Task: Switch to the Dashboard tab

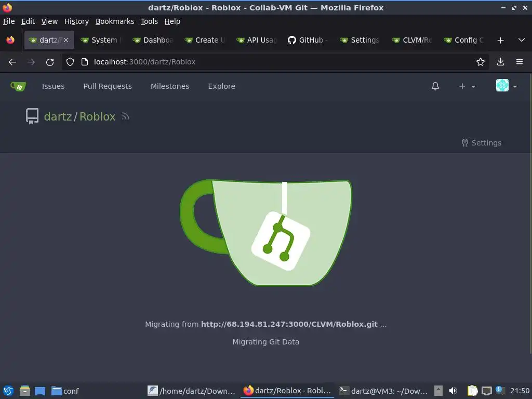Action: pos(153,40)
